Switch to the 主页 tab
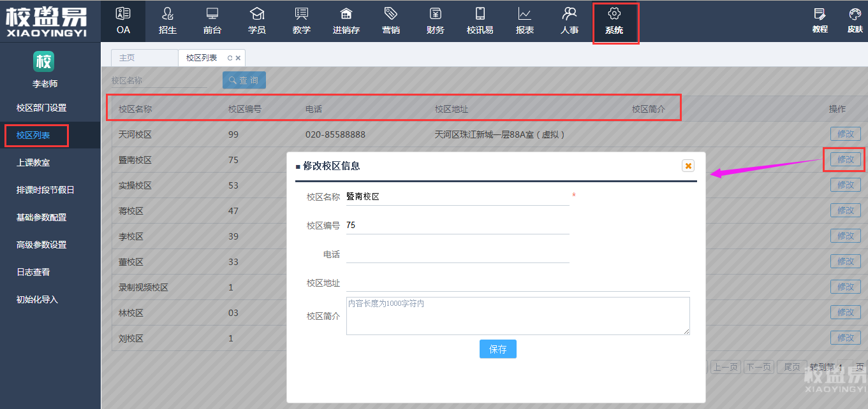 128,58
